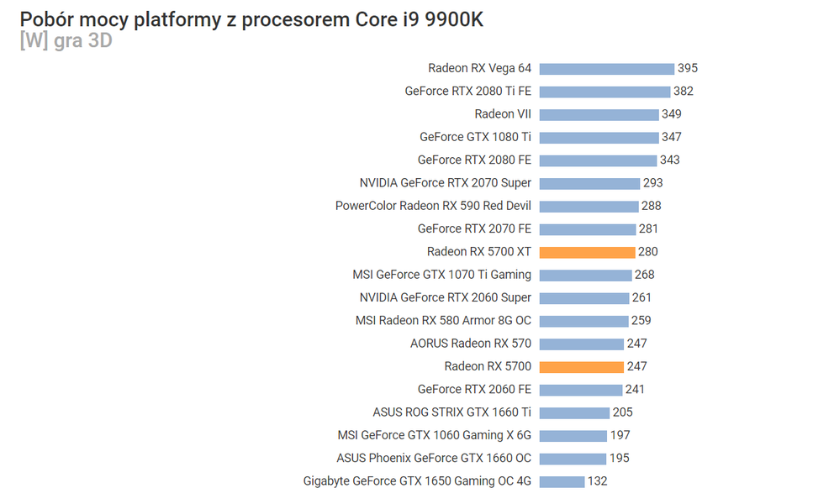Click the 'ASUS ROG STRIX GTX 1660 Ti' label
Screen dimensions: 813x504
452,412
